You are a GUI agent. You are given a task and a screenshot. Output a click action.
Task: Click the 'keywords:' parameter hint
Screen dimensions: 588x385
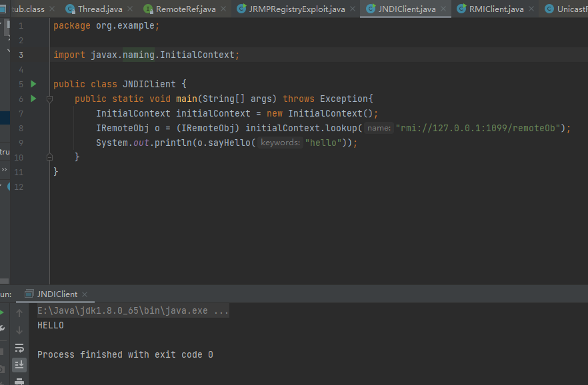pos(280,143)
